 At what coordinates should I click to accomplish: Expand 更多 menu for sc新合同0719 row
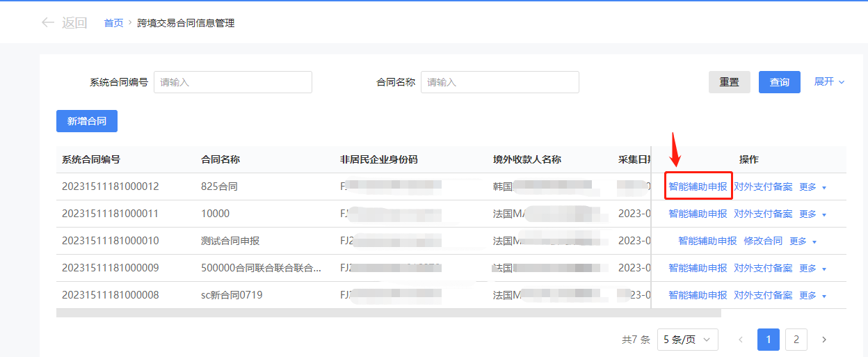point(812,295)
